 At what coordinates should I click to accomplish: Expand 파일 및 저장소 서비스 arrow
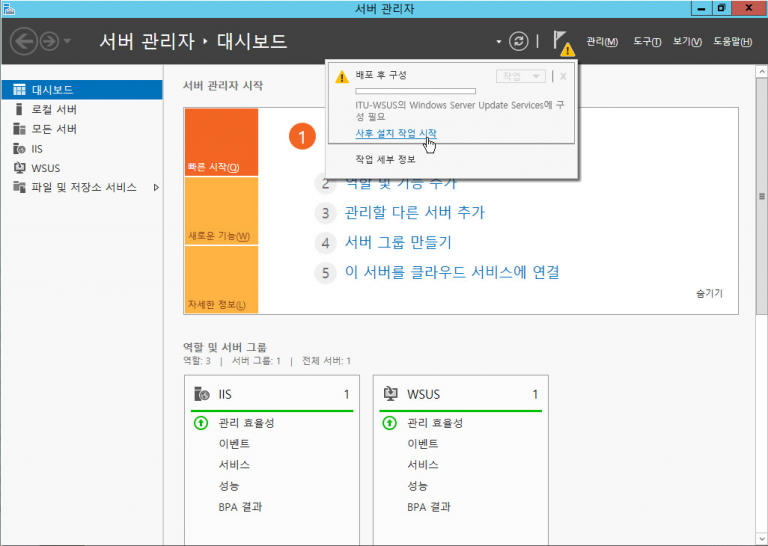(x=156, y=187)
